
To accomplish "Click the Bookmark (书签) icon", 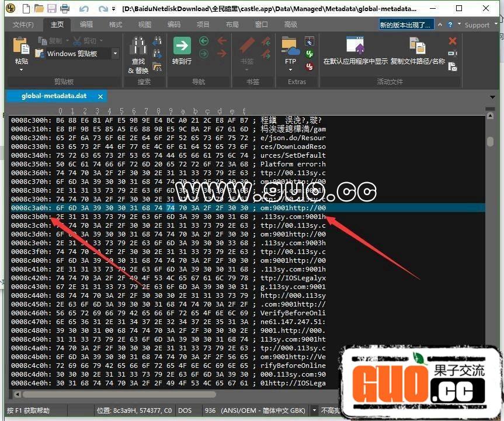I will tap(247, 47).
